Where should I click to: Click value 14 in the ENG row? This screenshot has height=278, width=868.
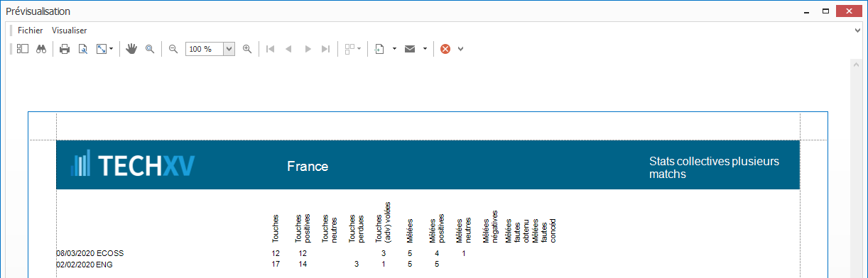[x=303, y=264]
